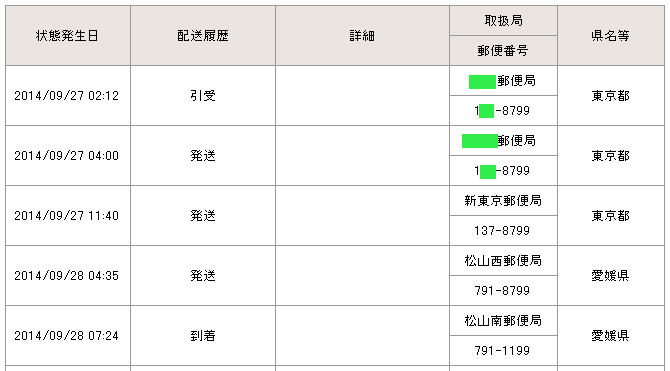Click the 取扱局 header cell
The height and width of the screenshot is (371, 670).
pyautogui.click(x=503, y=21)
